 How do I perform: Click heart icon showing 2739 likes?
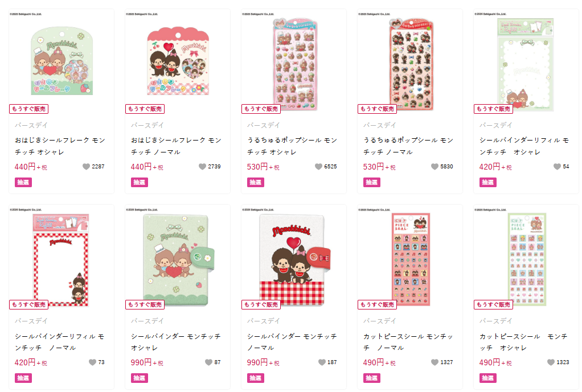[x=202, y=167]
